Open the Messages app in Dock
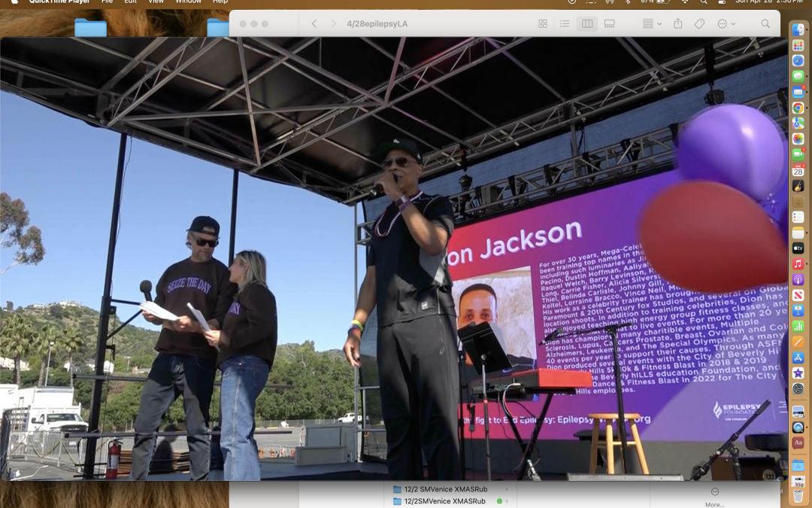The image size is (812, 508). (798, 76)
